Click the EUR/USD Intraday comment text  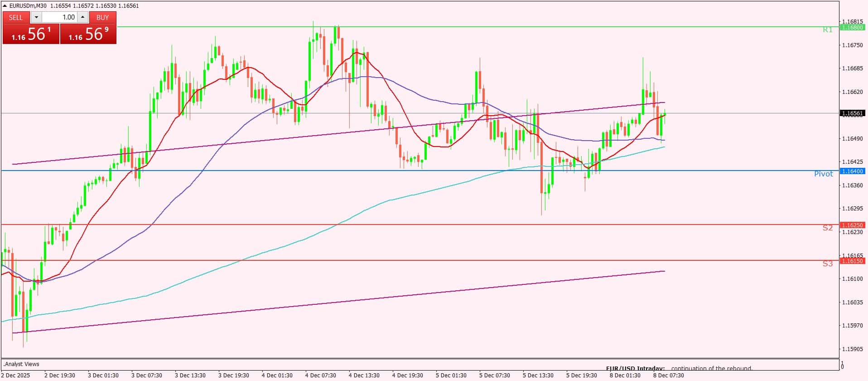(x=635, y=368)
